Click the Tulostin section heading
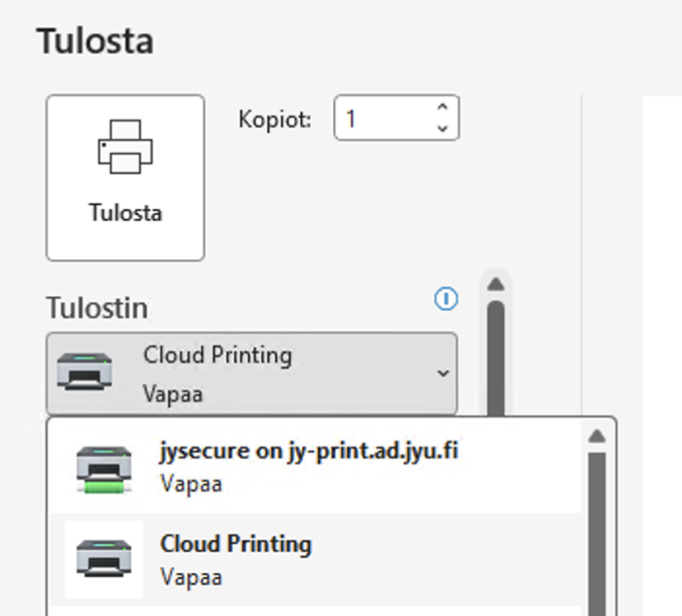Image resolution: width=682 pixels, height=616 pixels. (x=97, y=308)
